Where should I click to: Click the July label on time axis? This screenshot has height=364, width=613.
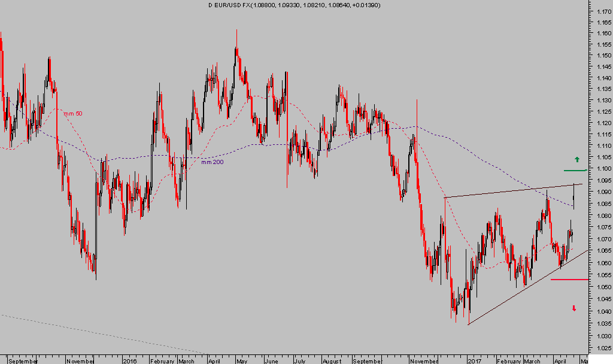(300, 361)
